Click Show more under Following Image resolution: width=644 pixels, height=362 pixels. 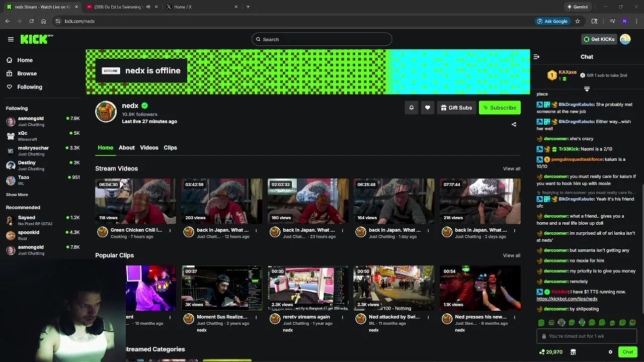17,195
